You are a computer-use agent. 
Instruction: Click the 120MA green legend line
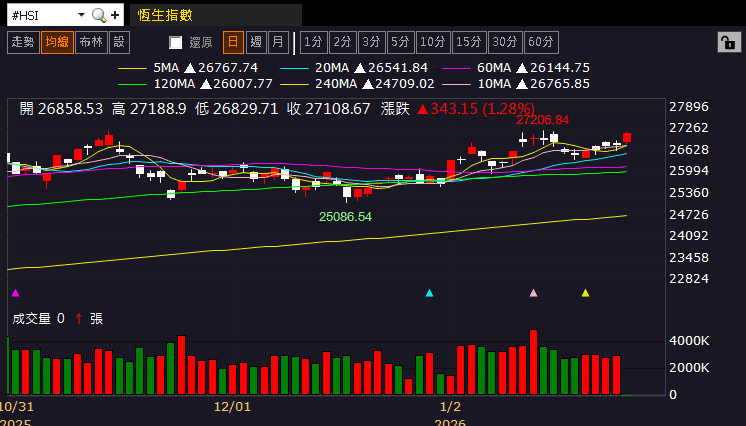132,85
